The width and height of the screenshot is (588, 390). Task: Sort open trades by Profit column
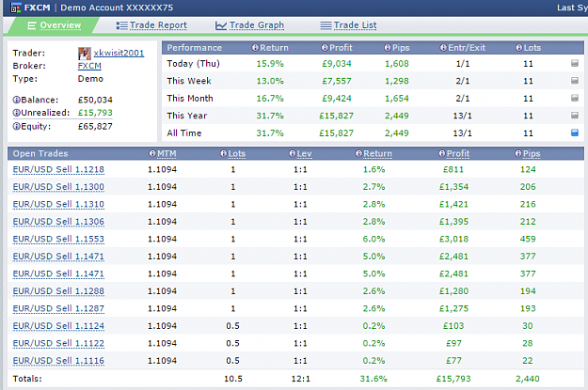click(x=458, y=153)
